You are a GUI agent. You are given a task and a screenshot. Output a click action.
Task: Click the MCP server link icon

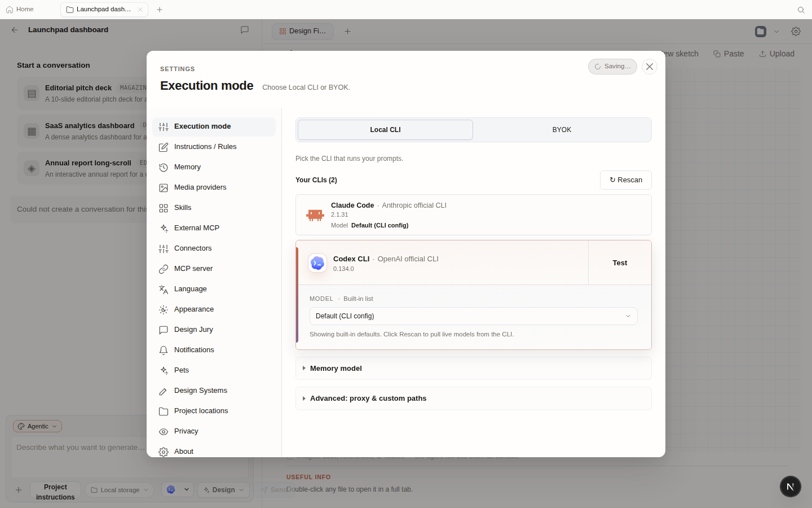[164, 269]
